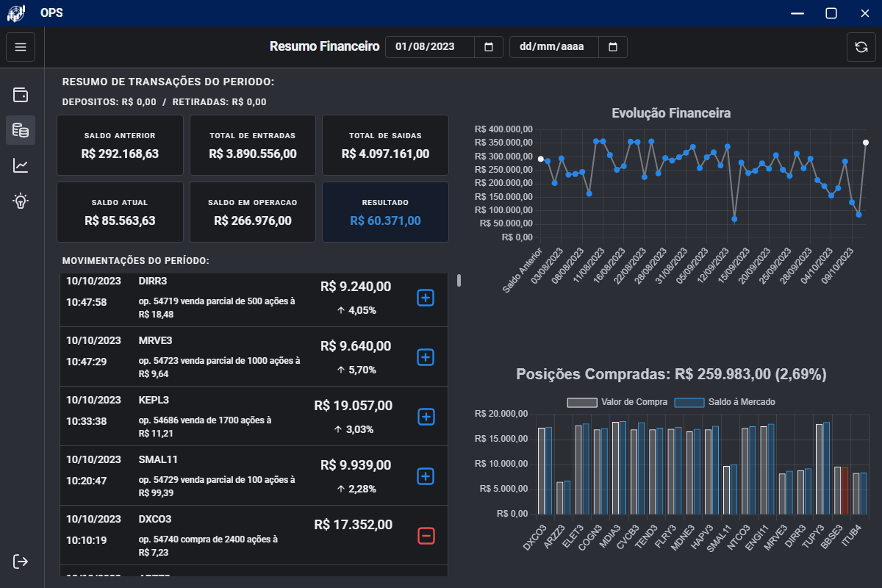Open the coins financial summary section
This screenshot has height=588, width=882.
pyautogui.click(x=21, y=130)
